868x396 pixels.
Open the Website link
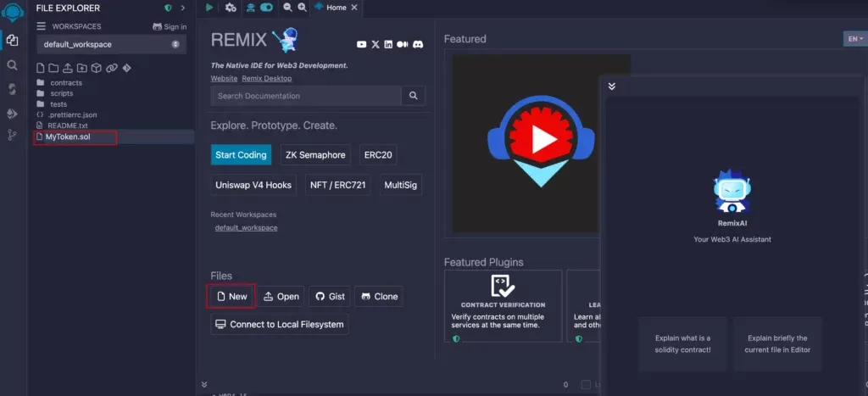pyautogui.click(x=224, y=79)
